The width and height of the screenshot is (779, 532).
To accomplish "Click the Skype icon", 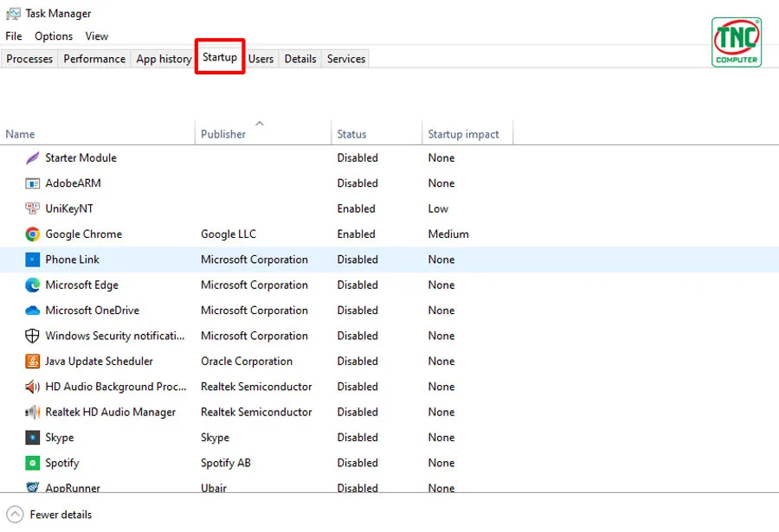I will coord(32,438).
